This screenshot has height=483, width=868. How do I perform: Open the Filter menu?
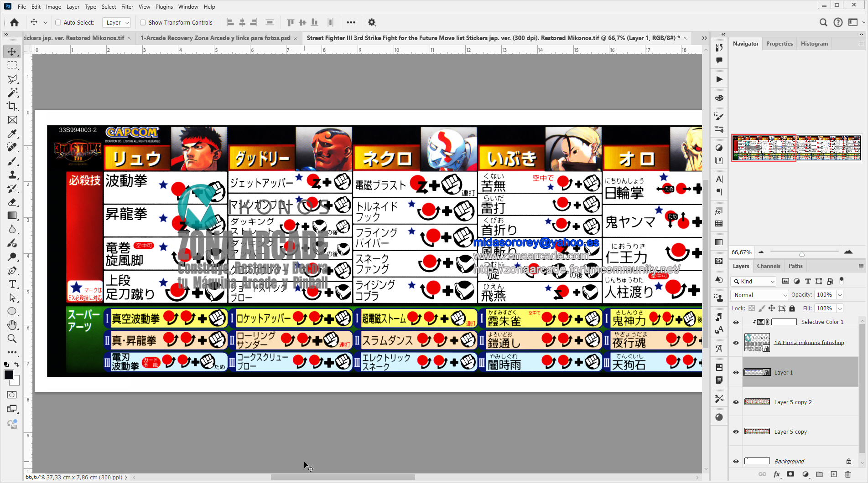click(x=127, y=7)
